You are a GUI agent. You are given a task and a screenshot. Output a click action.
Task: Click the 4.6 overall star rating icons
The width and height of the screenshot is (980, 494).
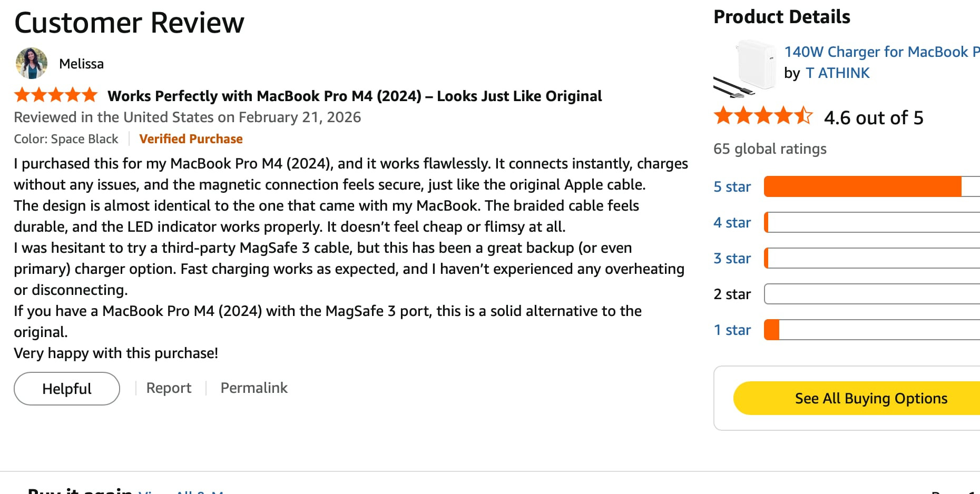pos(763,116)
